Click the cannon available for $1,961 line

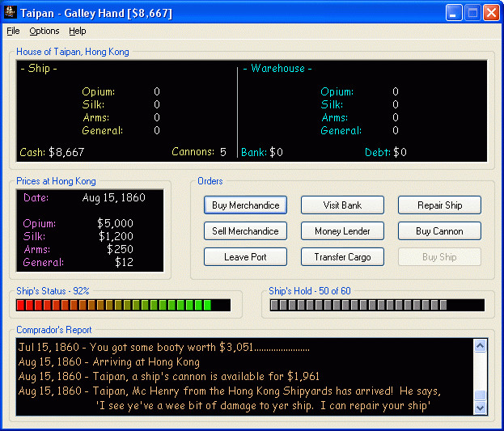pyautogui.click(x=169, y=376)
